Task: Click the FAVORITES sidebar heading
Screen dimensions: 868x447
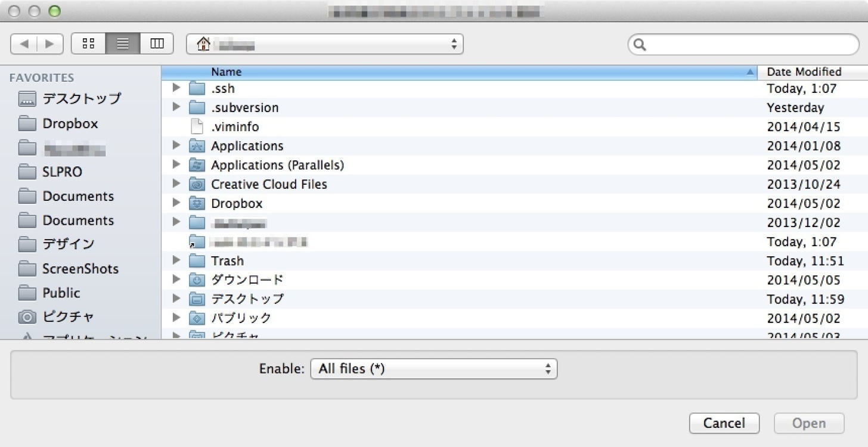Action: point(42,77)
